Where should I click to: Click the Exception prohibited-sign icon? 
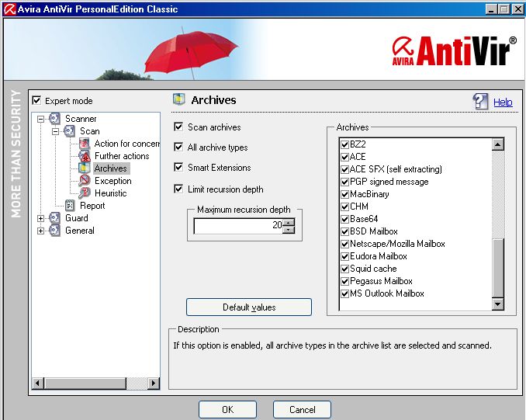point(85,181)
